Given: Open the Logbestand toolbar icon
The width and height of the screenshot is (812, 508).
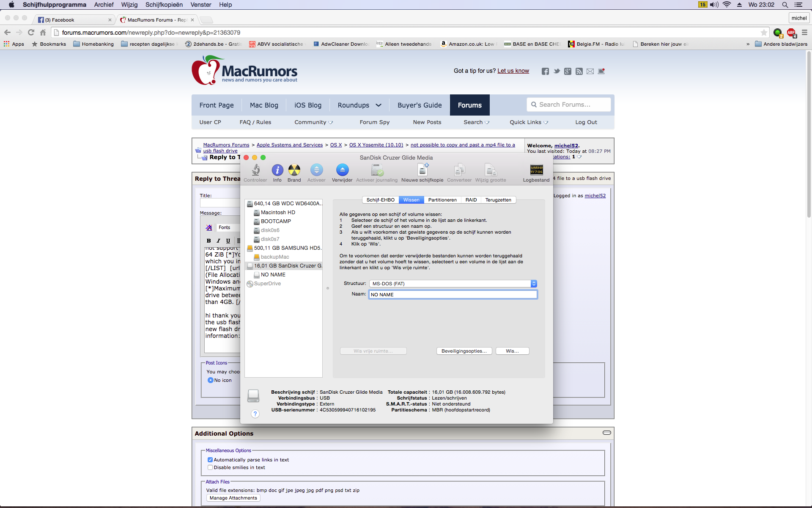Looking at the screenshot, I should (x=536, y=170).
